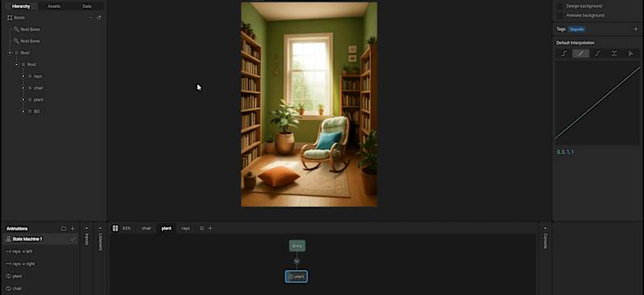Select the Cubic interpolation icon
This screenshot has width=644, height=295.
click(x=597, y=54)
